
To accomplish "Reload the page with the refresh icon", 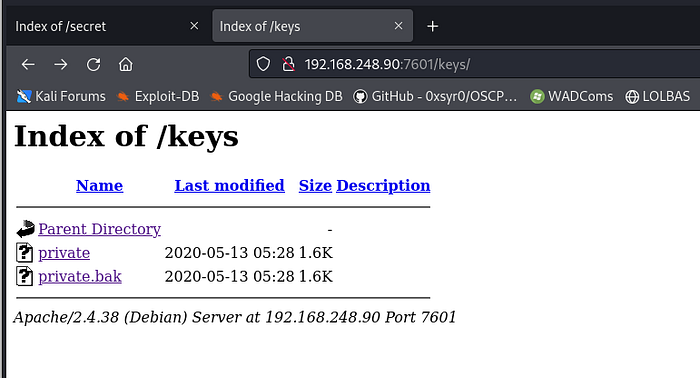I will pyautogui.click(x=93, y=65).
